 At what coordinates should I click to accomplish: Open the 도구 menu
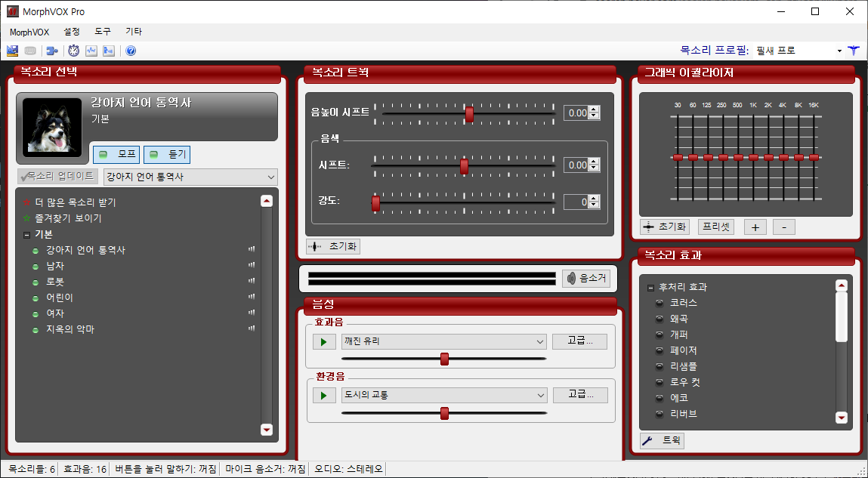point(103,32)
